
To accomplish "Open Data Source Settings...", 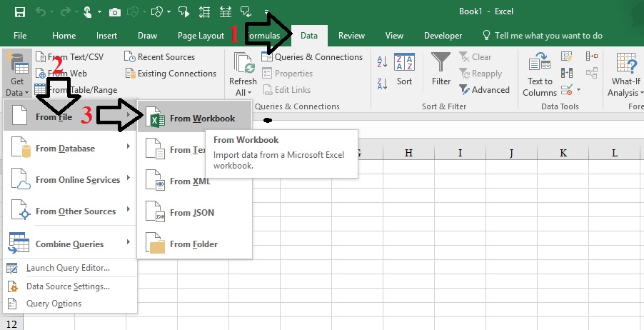I will [70, 286].
